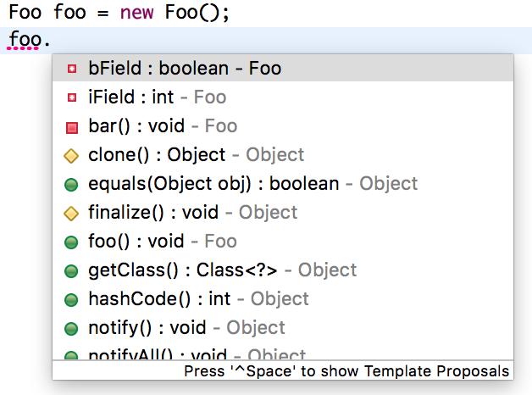Click the green circle icon beside equals
Viewport: 532px width, 395px height.
point(71,184)
